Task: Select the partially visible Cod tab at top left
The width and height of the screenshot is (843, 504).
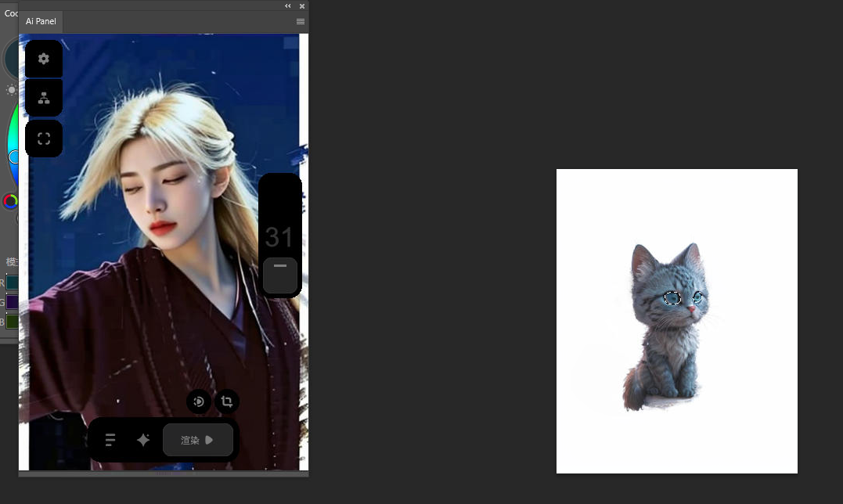Action: 9,13
